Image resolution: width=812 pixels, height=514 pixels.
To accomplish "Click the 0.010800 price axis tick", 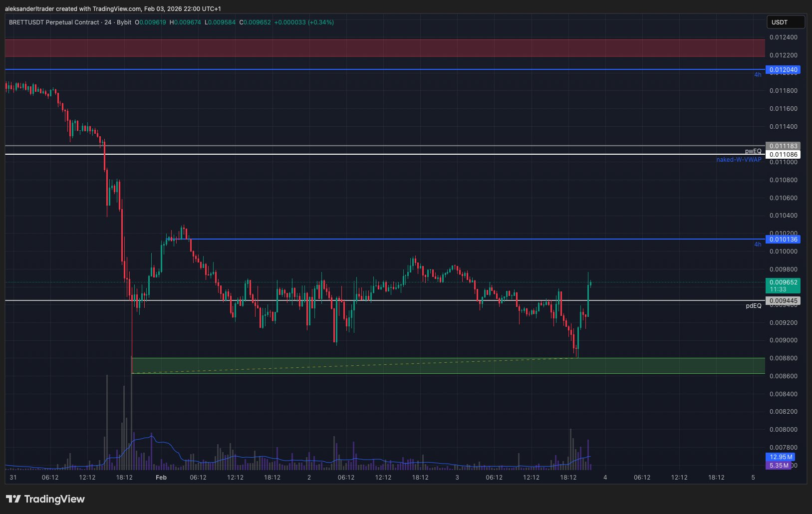I will point(783,180).
